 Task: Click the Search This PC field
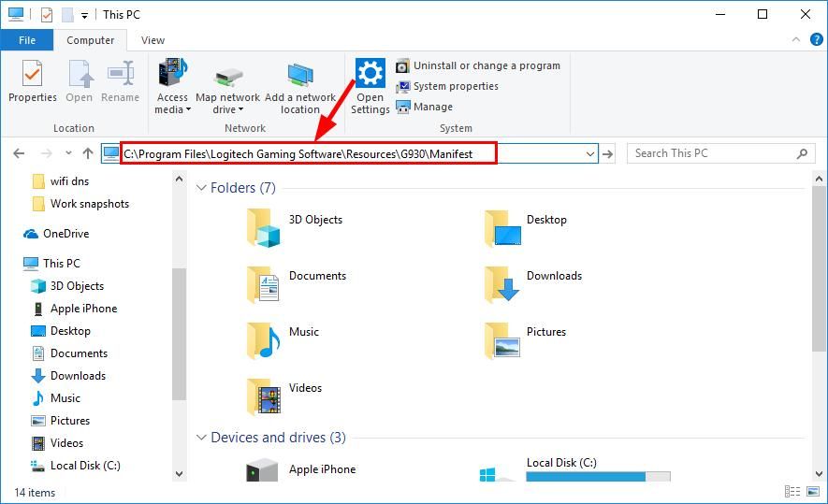coord(711,153)
